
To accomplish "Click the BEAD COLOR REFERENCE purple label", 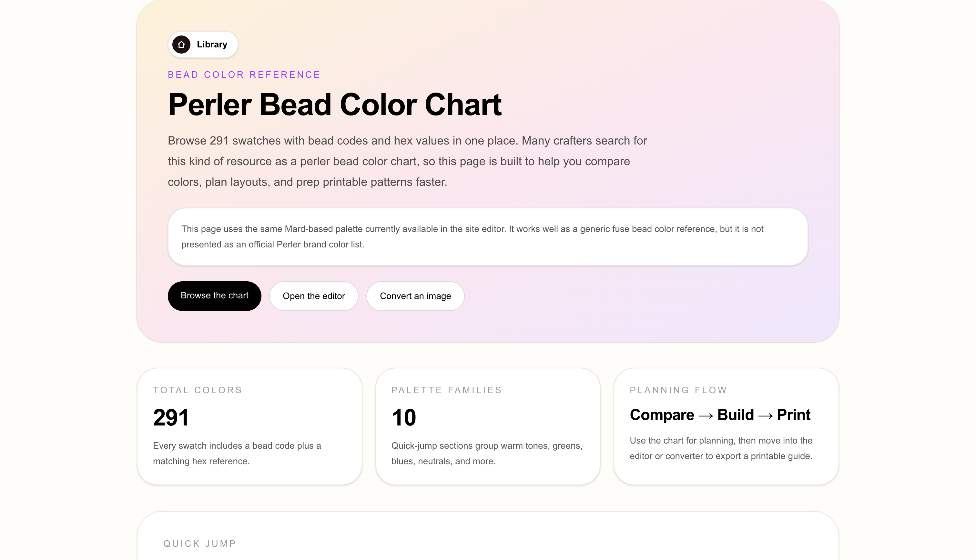I will (x=244, y=75).
